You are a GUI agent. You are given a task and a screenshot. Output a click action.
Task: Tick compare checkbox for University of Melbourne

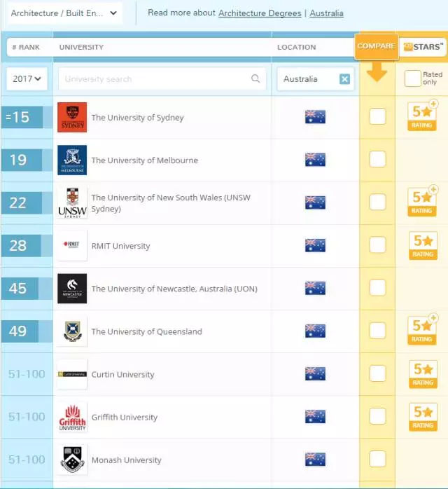point(377,159)
